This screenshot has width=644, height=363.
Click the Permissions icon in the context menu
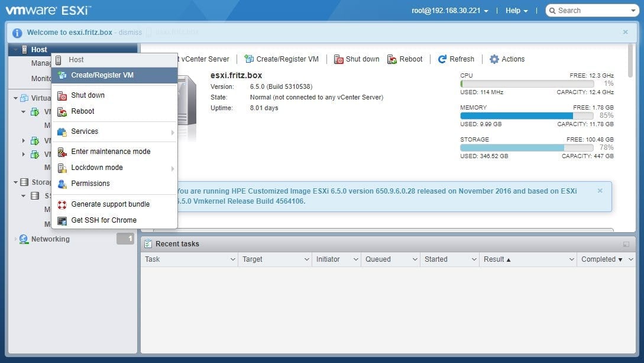coord(63,184)
